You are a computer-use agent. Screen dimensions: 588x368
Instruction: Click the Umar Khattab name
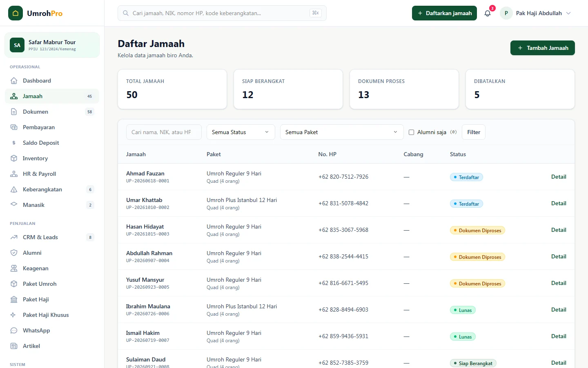[144, 200]
